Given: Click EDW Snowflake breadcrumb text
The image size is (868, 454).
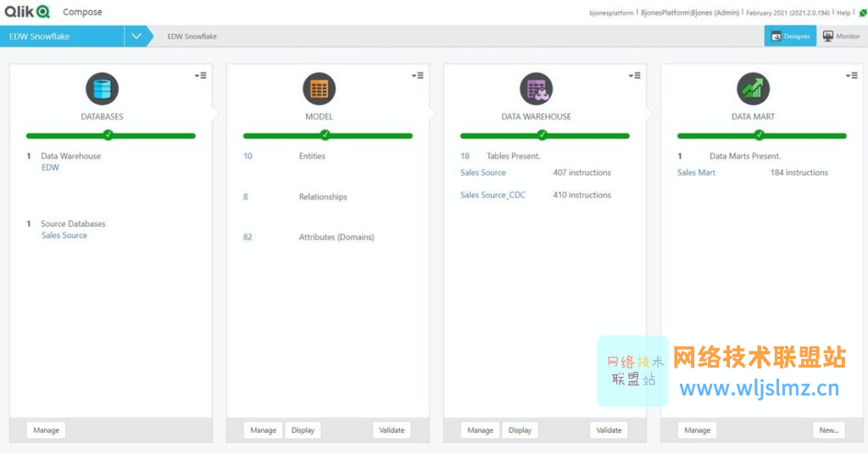Looking at the screenshot, I should tap(192, 36).
